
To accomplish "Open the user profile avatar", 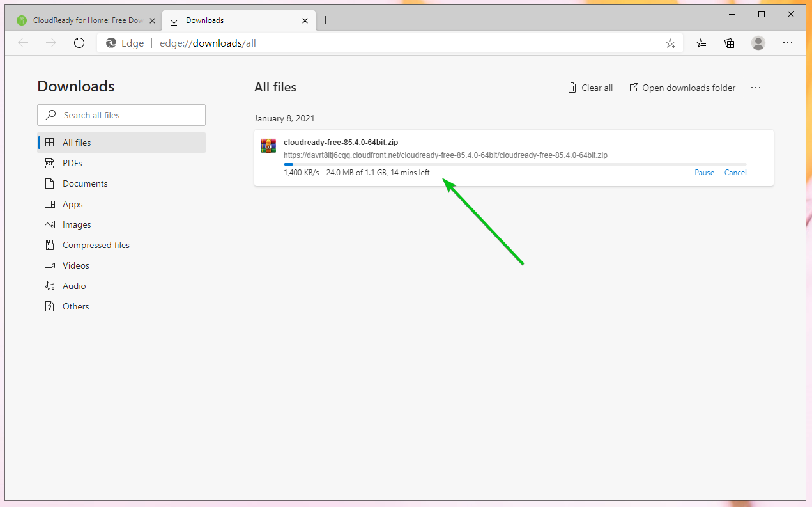I will click(758, 43).
